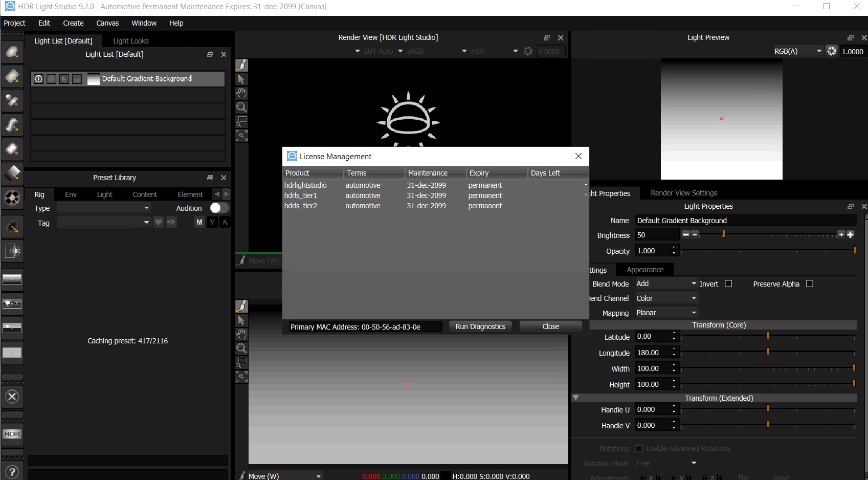Click the Run Diagnostics button
Screen dimensions: 868x480
(480, 326)
